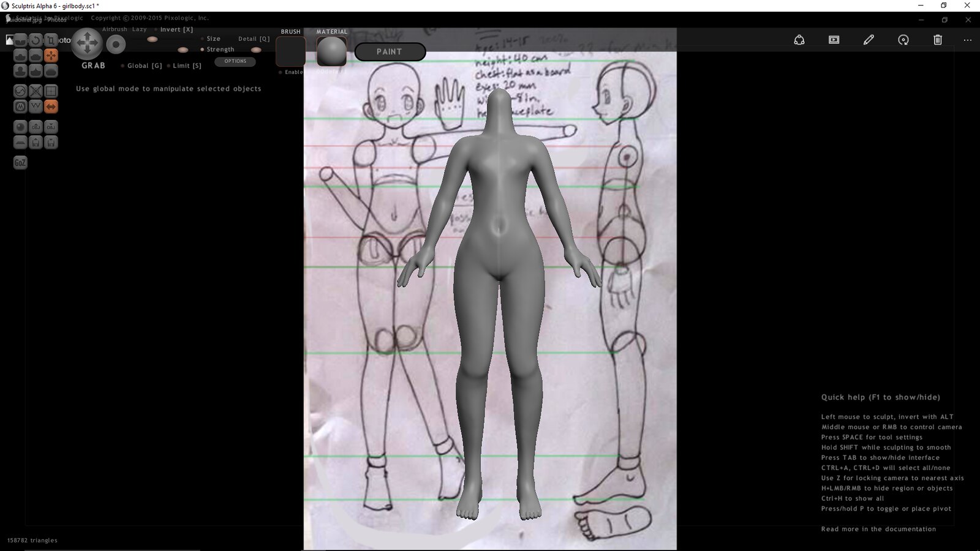The height and width of the screenshot is (551, 980).
Task: Toggle wireframe display
Action: 36,107
